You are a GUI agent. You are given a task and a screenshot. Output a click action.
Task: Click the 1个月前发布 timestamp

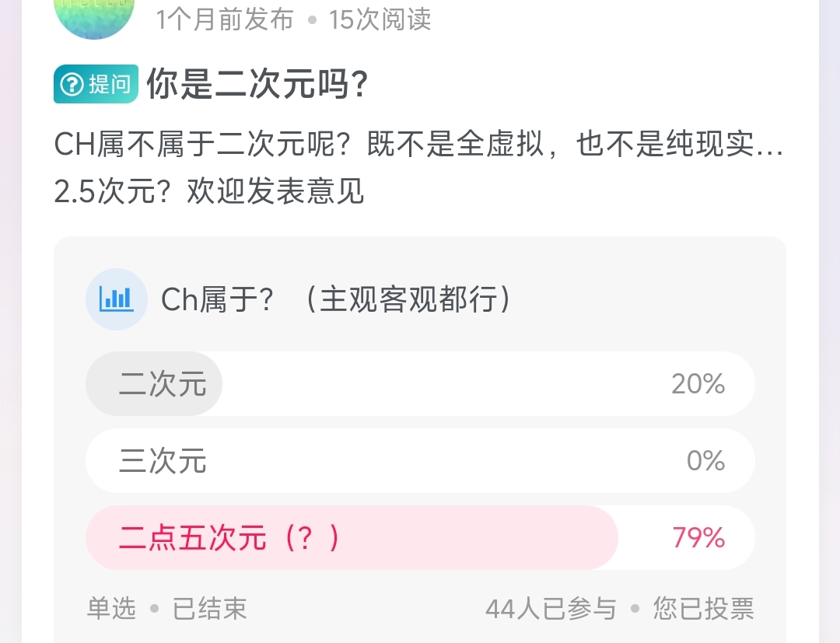pyautogui.click(x=223, y=20)
